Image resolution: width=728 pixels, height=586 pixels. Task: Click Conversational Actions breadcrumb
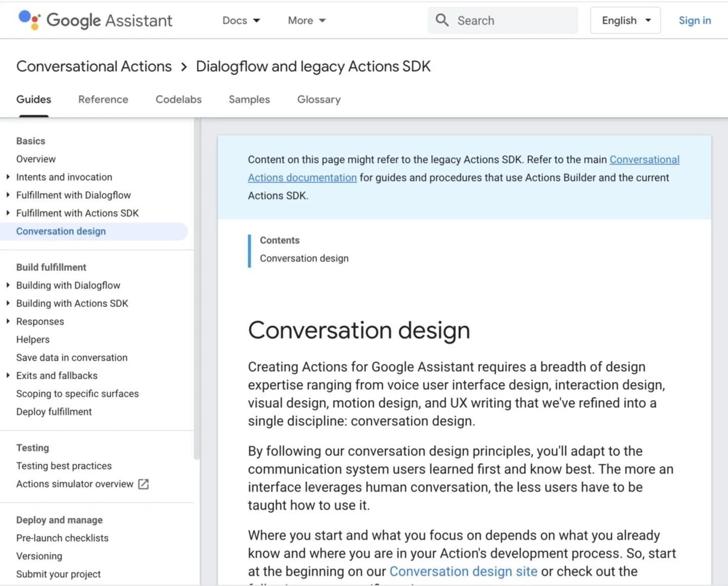94,67
